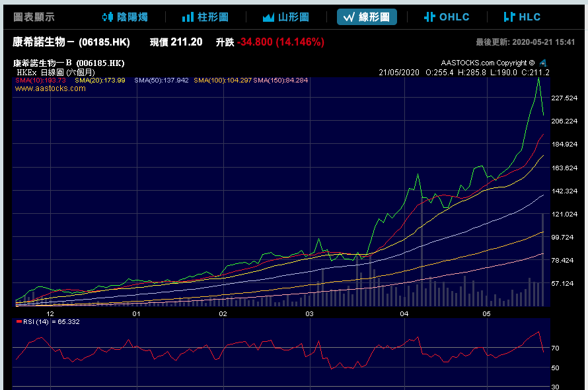Viewport: 588px width, 390px height.
Task: Click the tallest volume bar near chart's right edge
Action: (542, 259)
